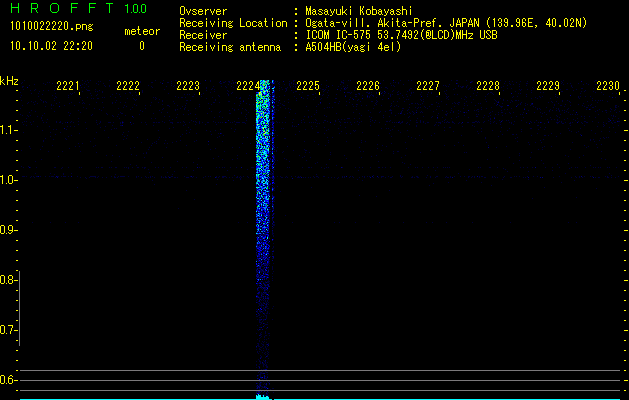Click the 0.8 kHz frequency label
This screenshot has height=400, width=629.
coord(7,280)
